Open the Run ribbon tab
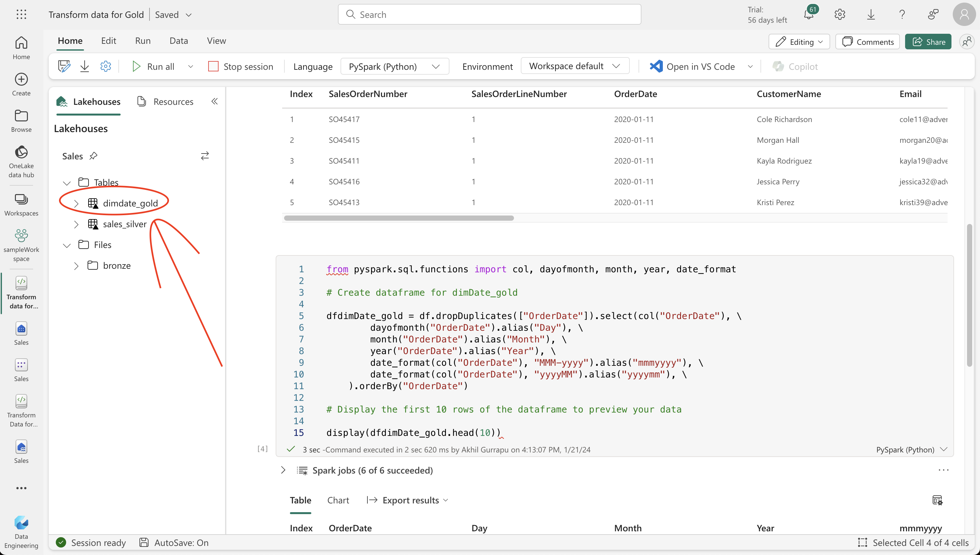Viewport: 980px width, 555px height. point(143,41)
